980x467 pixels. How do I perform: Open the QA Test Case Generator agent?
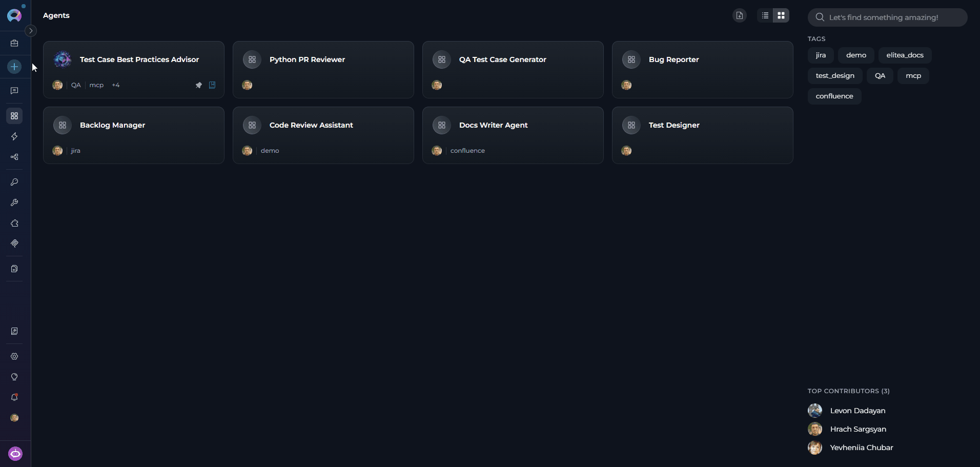click(513, 70)
